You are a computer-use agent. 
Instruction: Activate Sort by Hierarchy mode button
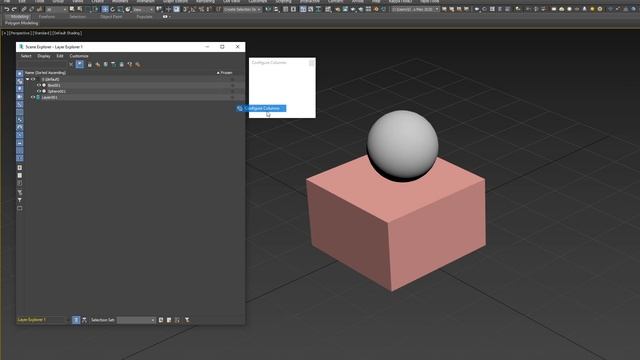[84, 320]
